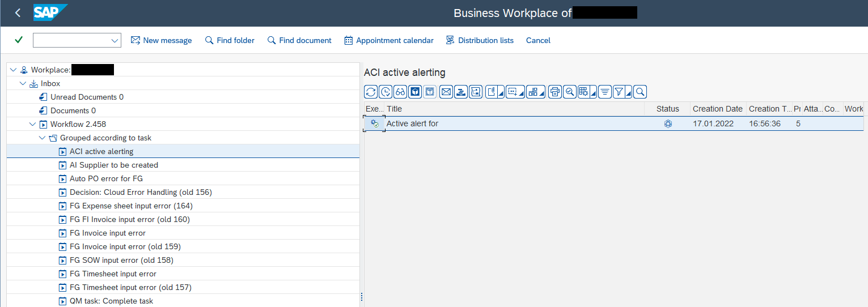This screenshot has width=868, height=307.
Task: Open the selection icon dropdown arrow
Action: [x=521, y=92]
